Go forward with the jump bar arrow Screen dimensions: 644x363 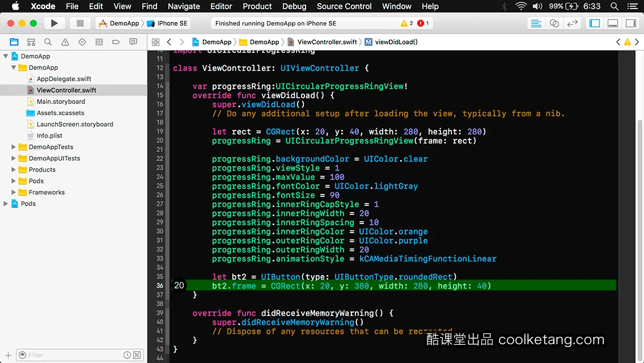(182, 42)
